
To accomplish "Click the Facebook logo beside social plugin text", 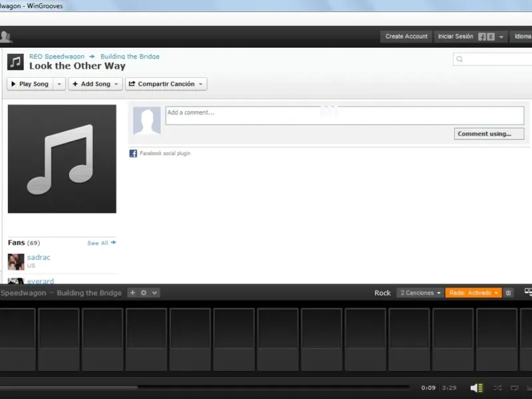I will 134,154.
